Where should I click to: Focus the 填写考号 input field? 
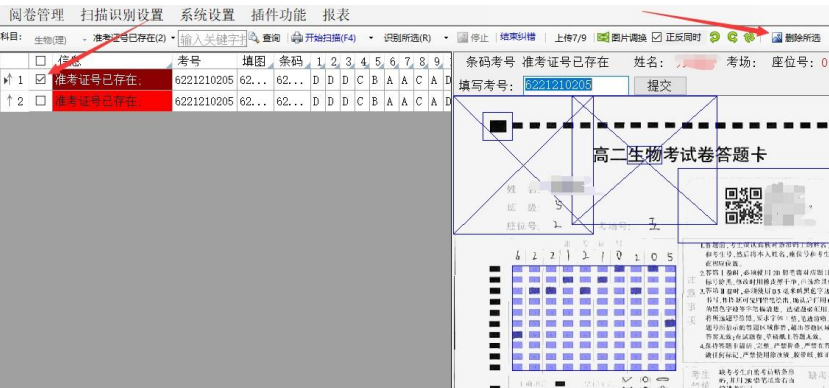[576, 86]
